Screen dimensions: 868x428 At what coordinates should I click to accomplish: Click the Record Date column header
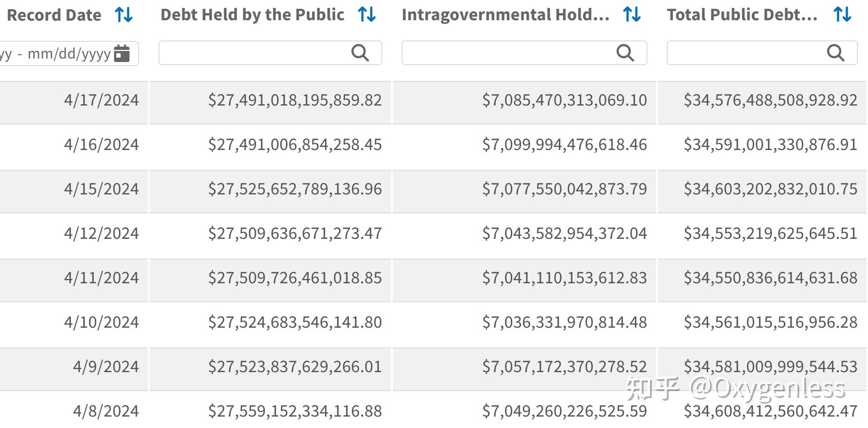pyautogui.click(x=54, y=15)
